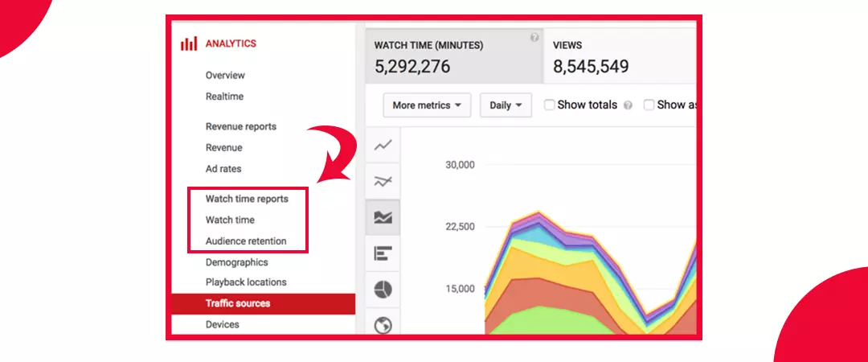Select the bar chart view icon

(383, 253)
